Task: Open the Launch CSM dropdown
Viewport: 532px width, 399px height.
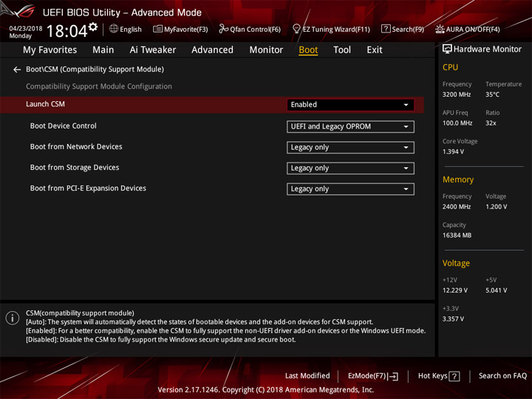Action: coord(350,105)
